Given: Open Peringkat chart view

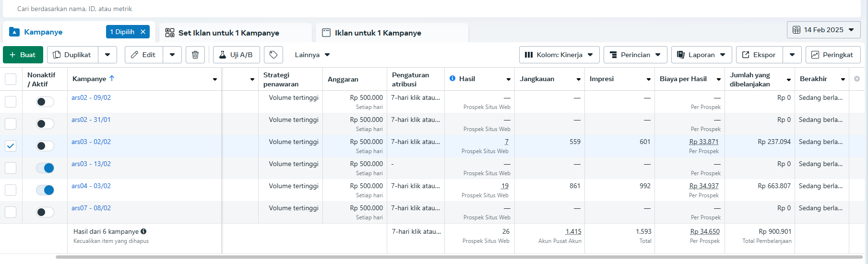Looking at the screenshot, I should point(832,55).
